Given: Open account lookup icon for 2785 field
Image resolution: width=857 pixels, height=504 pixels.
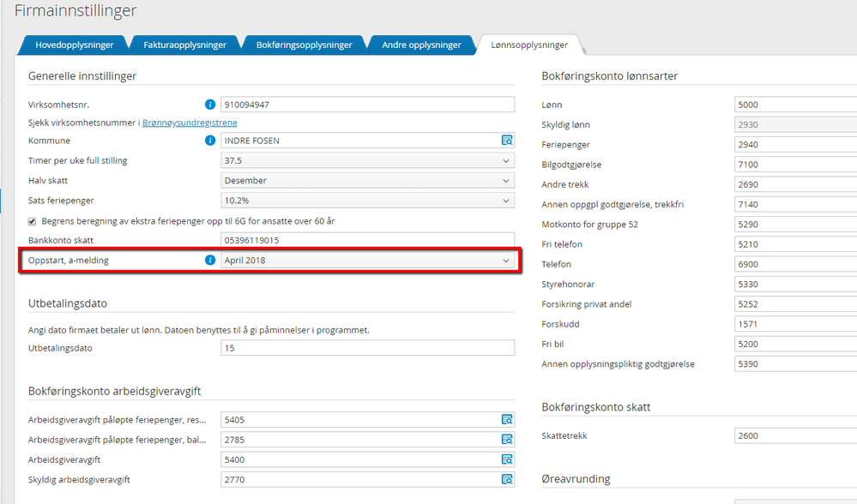Looking at the screenshot, I should click(x=506, y=440).
